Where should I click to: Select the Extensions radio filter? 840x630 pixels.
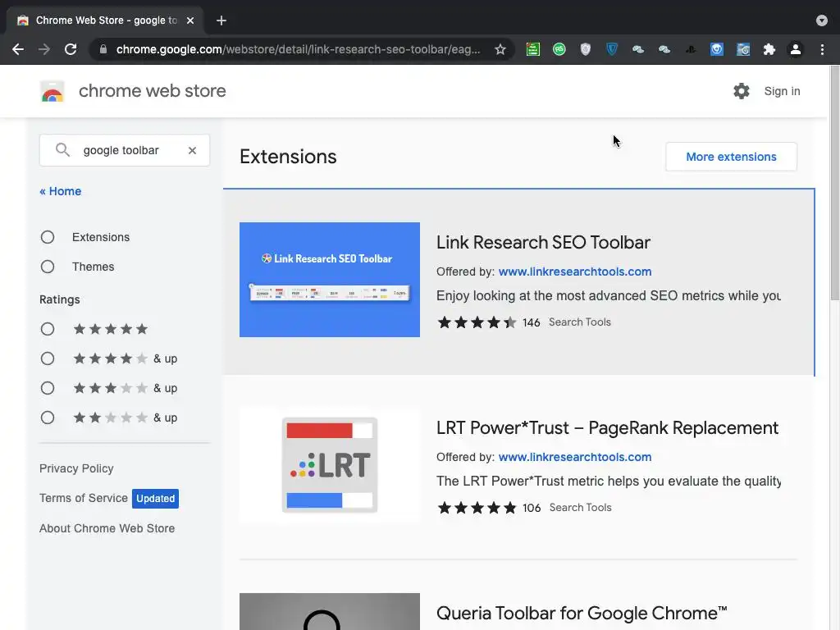coord(48,237)
